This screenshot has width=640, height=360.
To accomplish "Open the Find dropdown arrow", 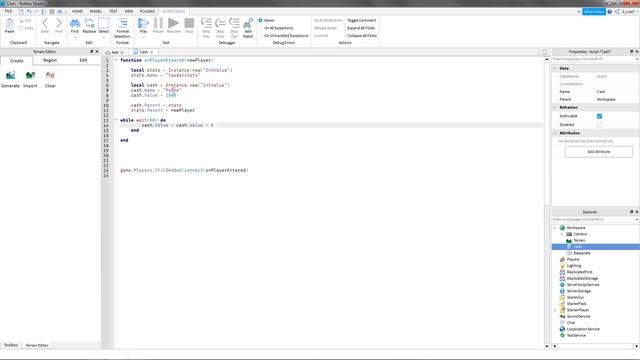I will coord(75,37).
